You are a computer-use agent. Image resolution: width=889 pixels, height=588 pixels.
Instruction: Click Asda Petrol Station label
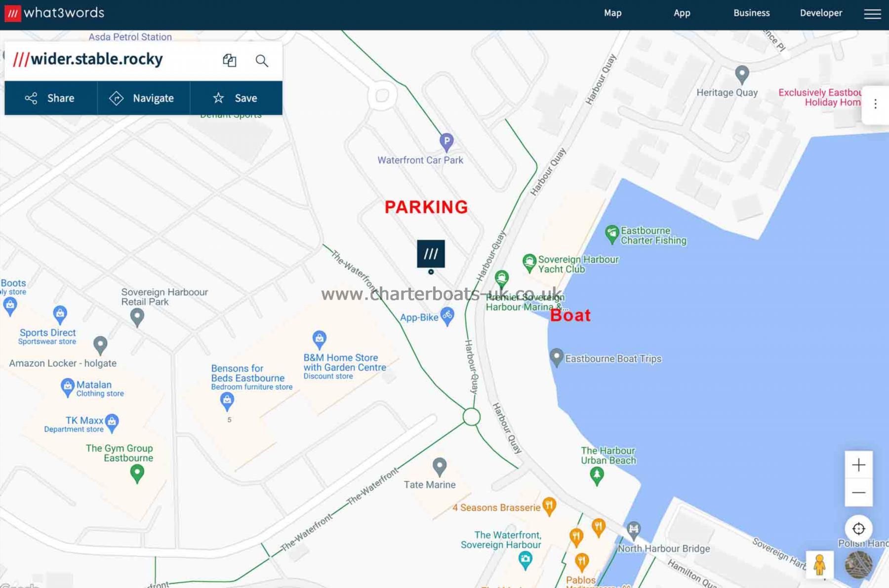click(130, 37)
